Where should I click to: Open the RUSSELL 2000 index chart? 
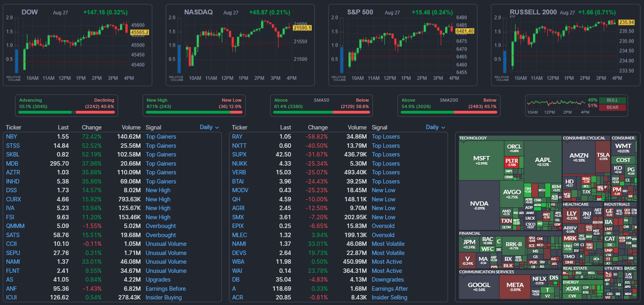pyautogui.click(x=565, y=45)
